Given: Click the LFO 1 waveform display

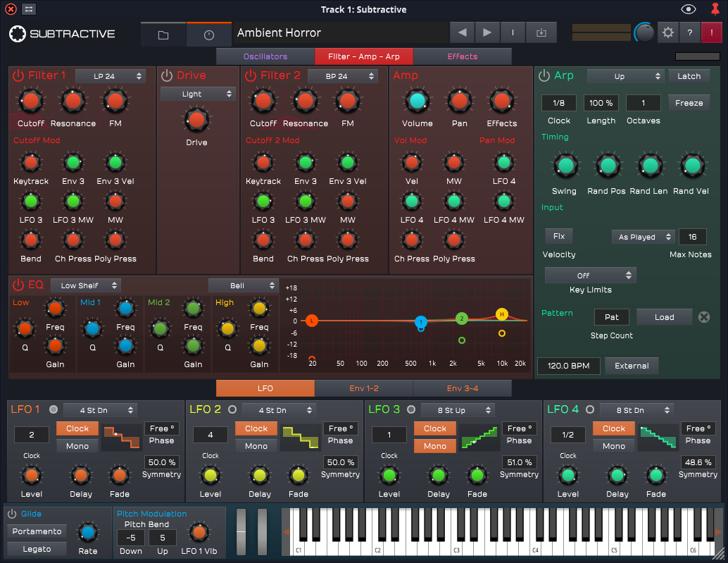Looking at the screenshot, I should point(122,437).
